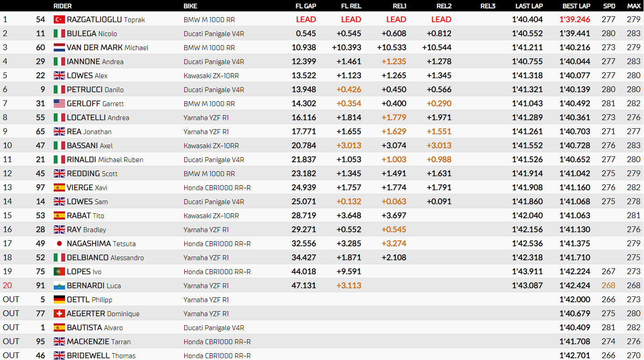Click the Portuguese flag beside Lopes
This screenshot has height=360, width=644.
[x=59, y=271]
